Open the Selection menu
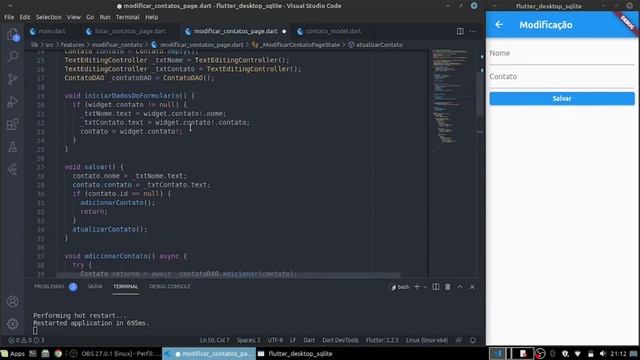Image resolution: width=640 pixels, height=360 pixels. pyautogui.click(x=49, y=17)
